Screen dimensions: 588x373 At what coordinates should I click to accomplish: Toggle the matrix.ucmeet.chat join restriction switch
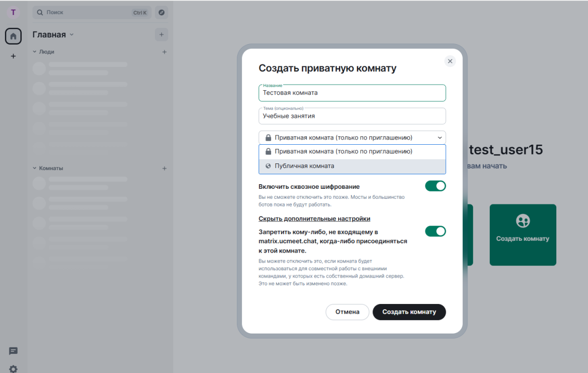click(x=435, y=231)
